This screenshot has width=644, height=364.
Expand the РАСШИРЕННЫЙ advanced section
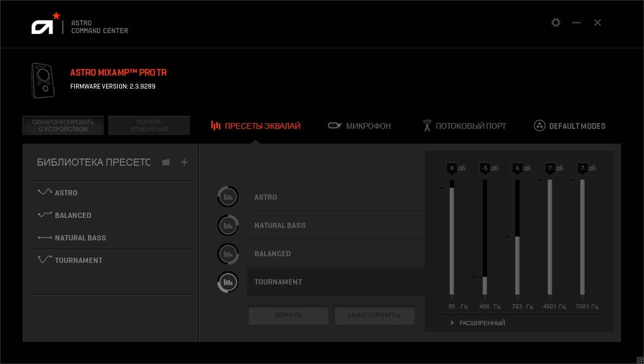478,323
